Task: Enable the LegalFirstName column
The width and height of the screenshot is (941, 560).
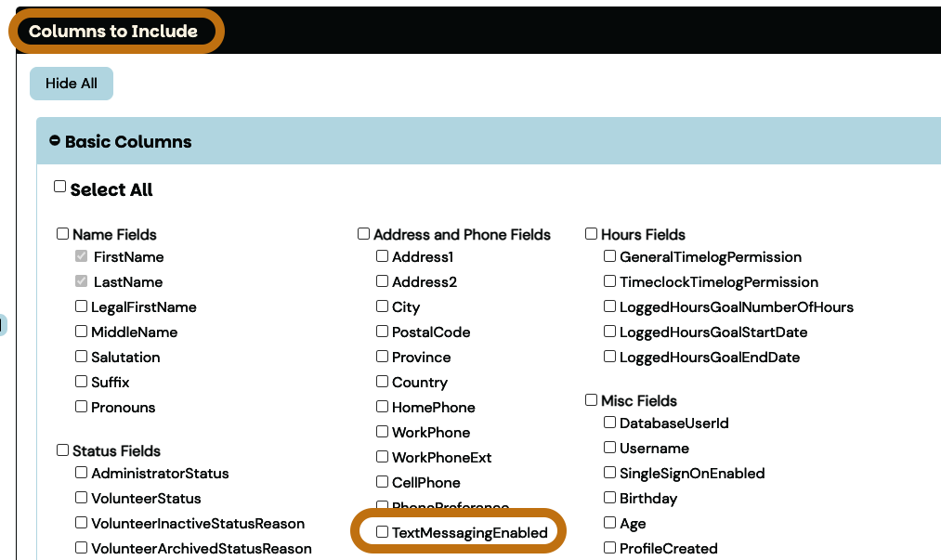Action: click(82, 306)
